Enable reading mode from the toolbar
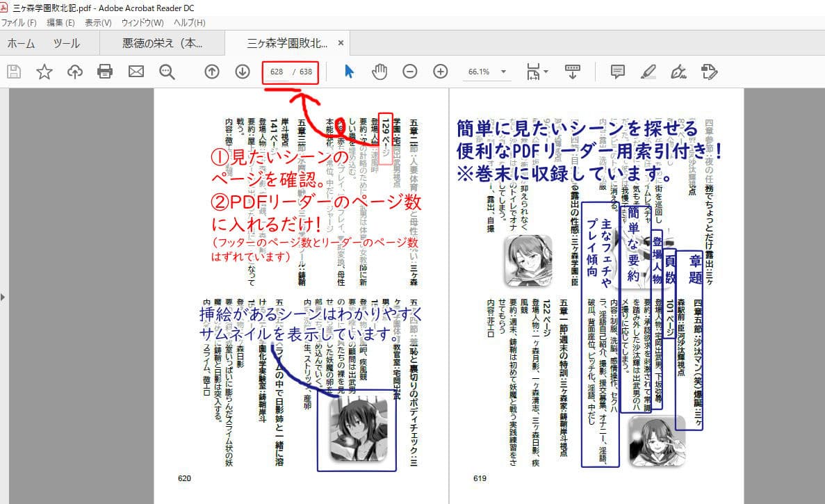This screenshot has height=504, width=825. tap(572, 72)
